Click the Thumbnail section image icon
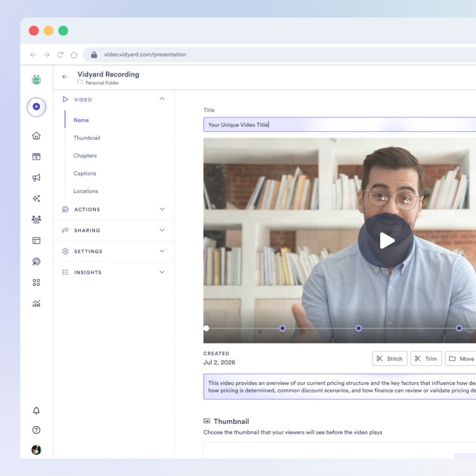The image size is (476, 476). pos(207,421)
